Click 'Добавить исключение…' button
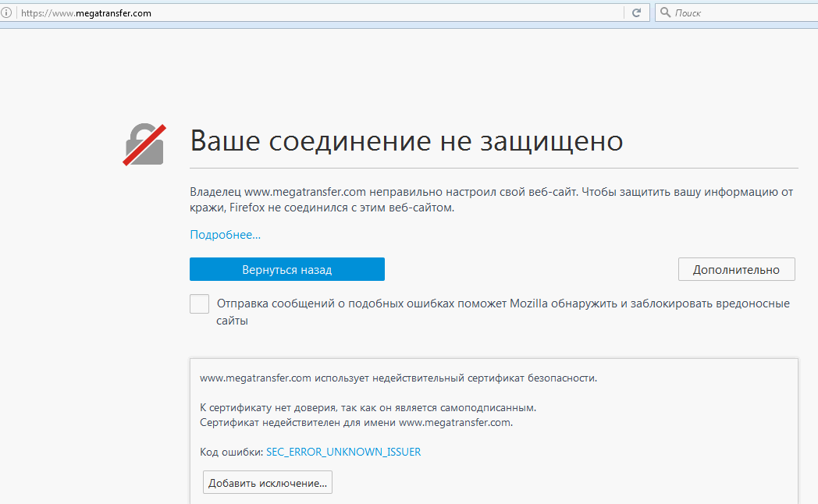This screenshot has width=818, height=504. tap(268, 483)
